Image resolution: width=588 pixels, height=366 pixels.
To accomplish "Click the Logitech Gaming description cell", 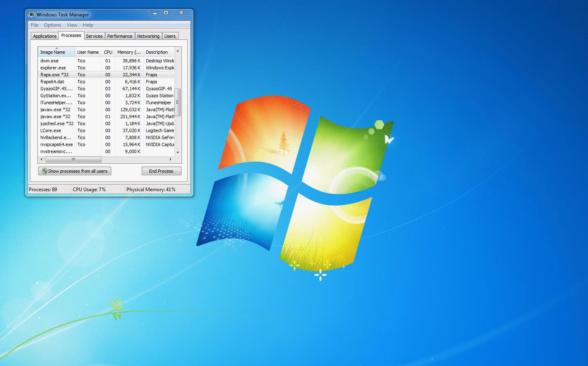I will (x=160, y=130).
